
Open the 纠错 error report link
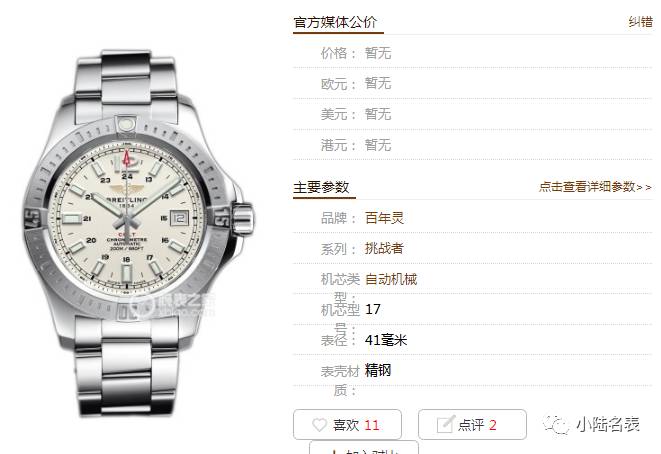click(x=640, y=22)
